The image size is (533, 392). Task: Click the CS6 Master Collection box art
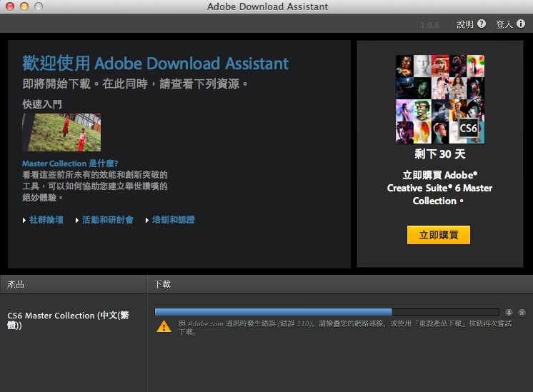(440, 99)
